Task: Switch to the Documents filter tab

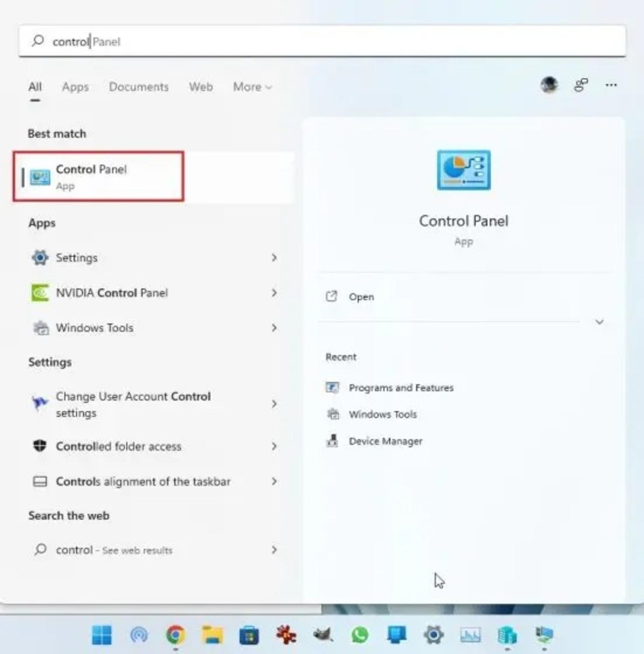Action: pyautogui.click(x=139, y=87)
